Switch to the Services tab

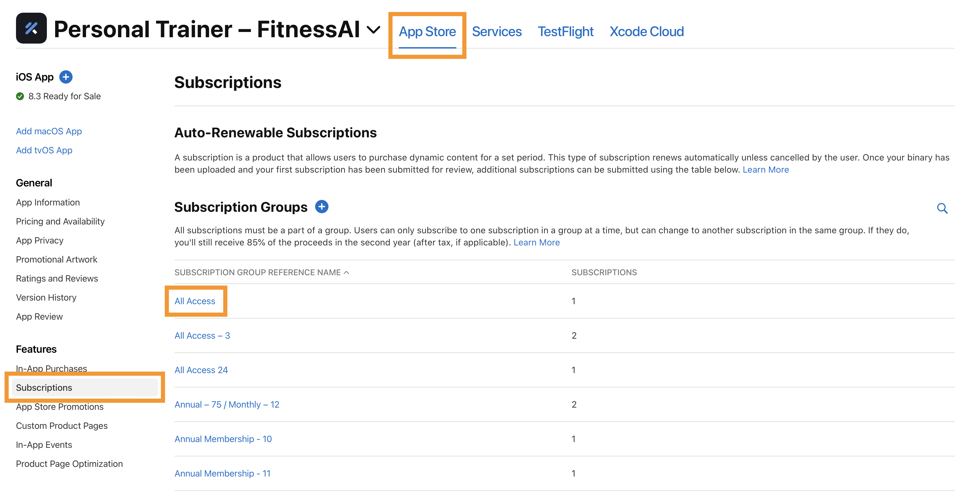[496, 32]
